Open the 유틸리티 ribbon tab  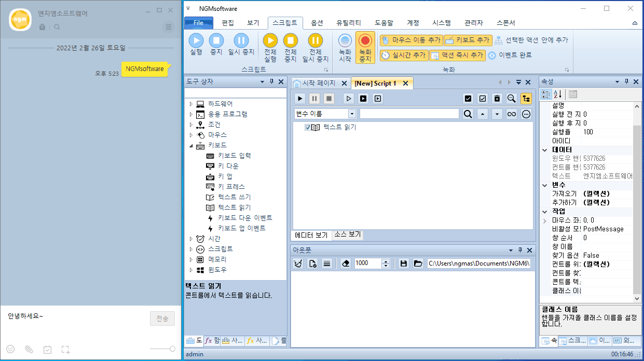[349, 23]
